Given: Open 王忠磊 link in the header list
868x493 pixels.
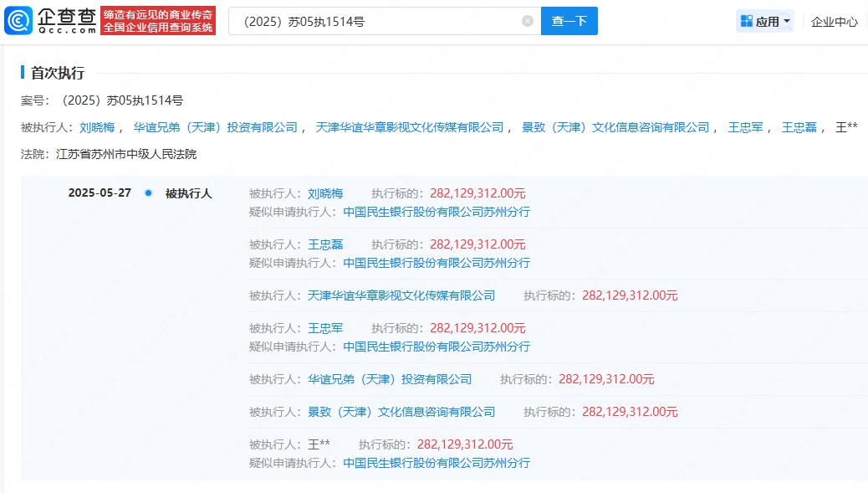Looking at the screenshot, I should coord(799,127).
